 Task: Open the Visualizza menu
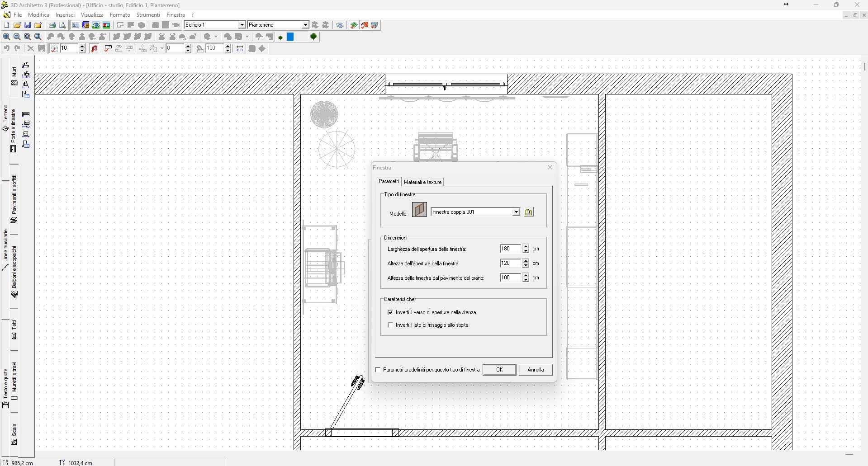[x=92, y=15]
